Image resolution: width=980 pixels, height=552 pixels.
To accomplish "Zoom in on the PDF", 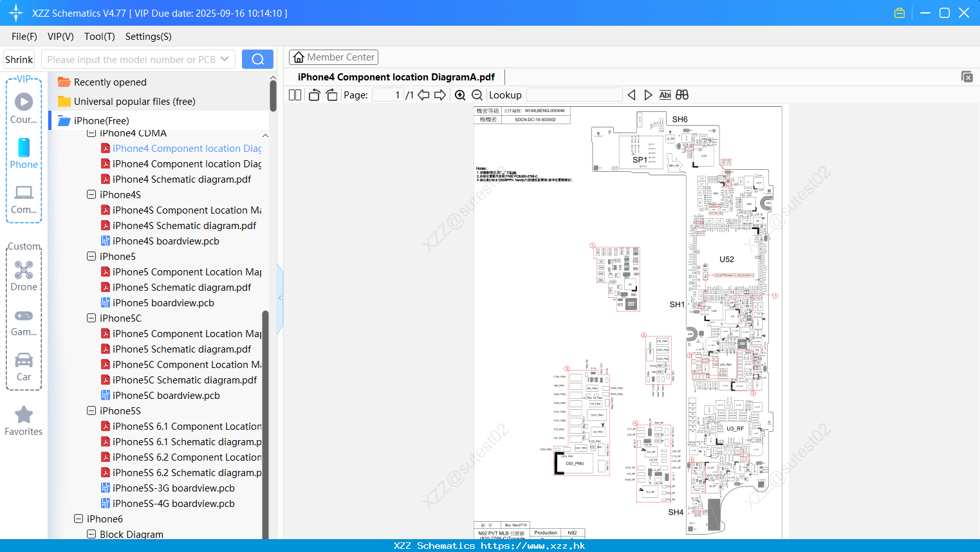I will tap(460, 95).
